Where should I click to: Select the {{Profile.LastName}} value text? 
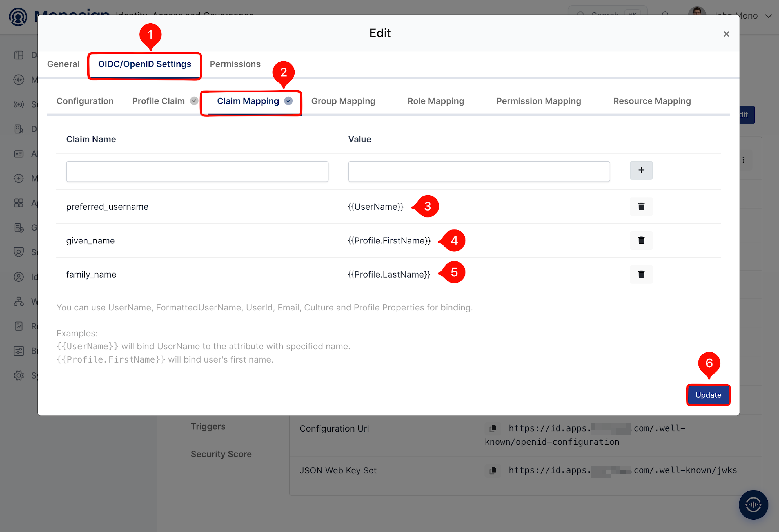(389, 274)
